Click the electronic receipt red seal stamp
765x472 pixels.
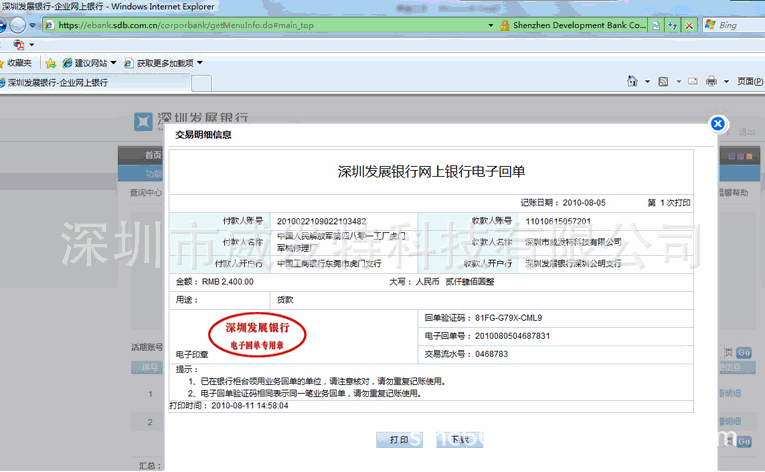257,335
